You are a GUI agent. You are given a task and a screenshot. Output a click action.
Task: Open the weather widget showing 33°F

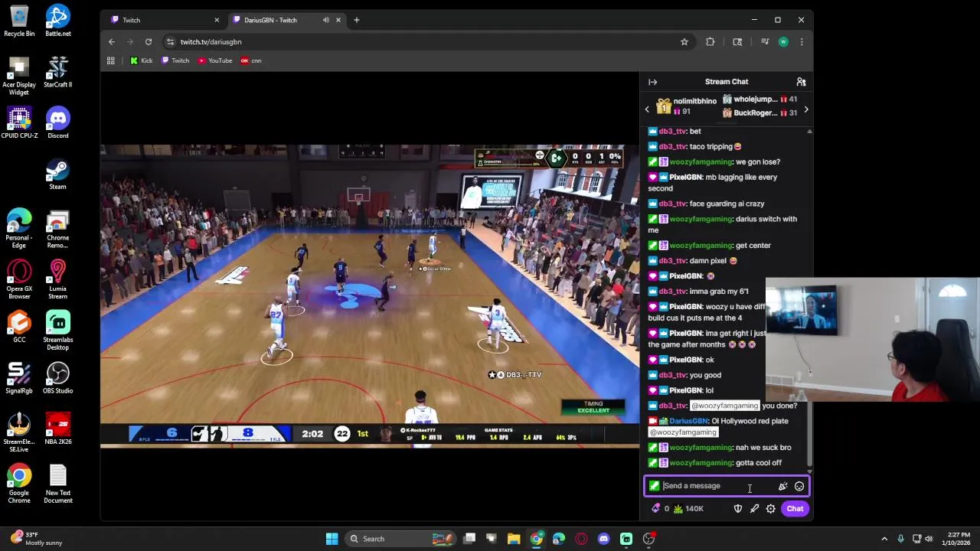point(37,539)
